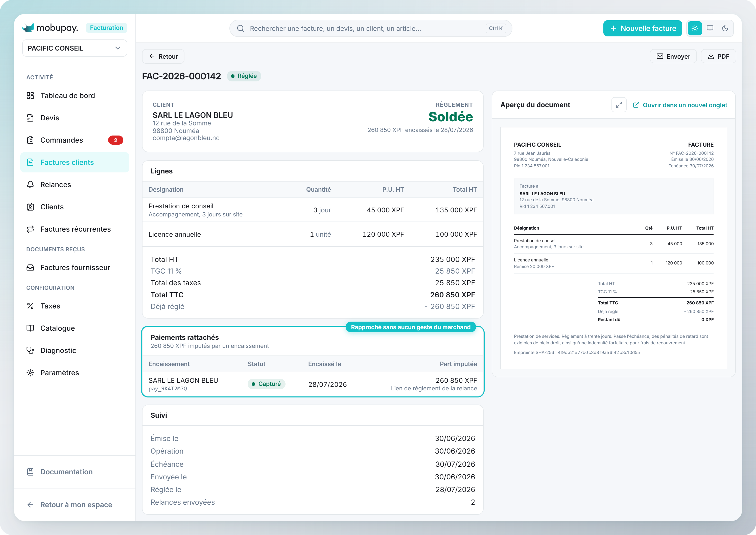Click the Retour back button
The width and height of the screenshot is (756, 535).
pyautogui.click(x=163, y=56)
